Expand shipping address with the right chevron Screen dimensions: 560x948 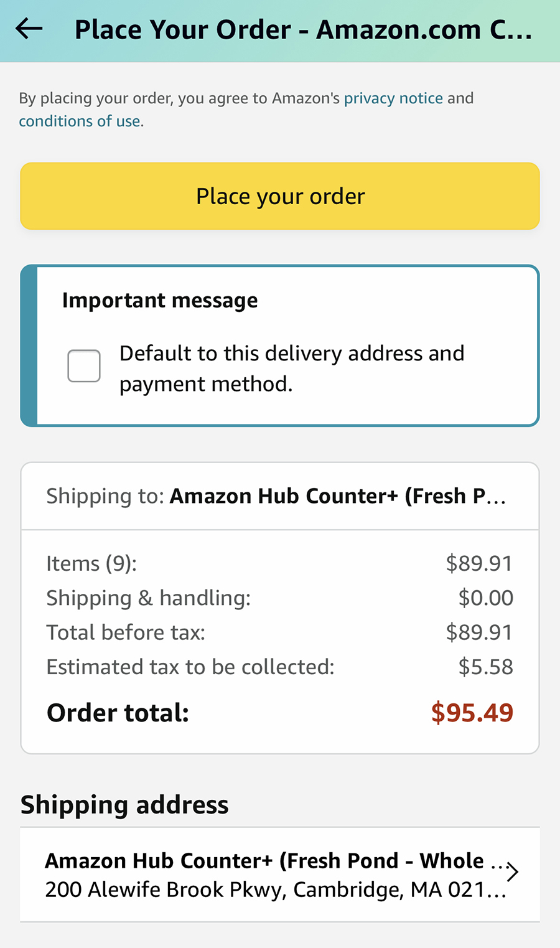[x=512, y=872]
